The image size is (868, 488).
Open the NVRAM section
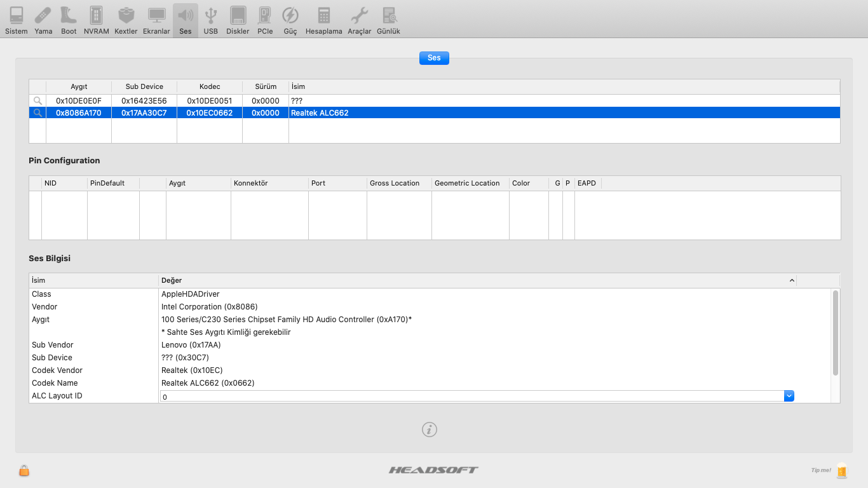pos(96,20)
